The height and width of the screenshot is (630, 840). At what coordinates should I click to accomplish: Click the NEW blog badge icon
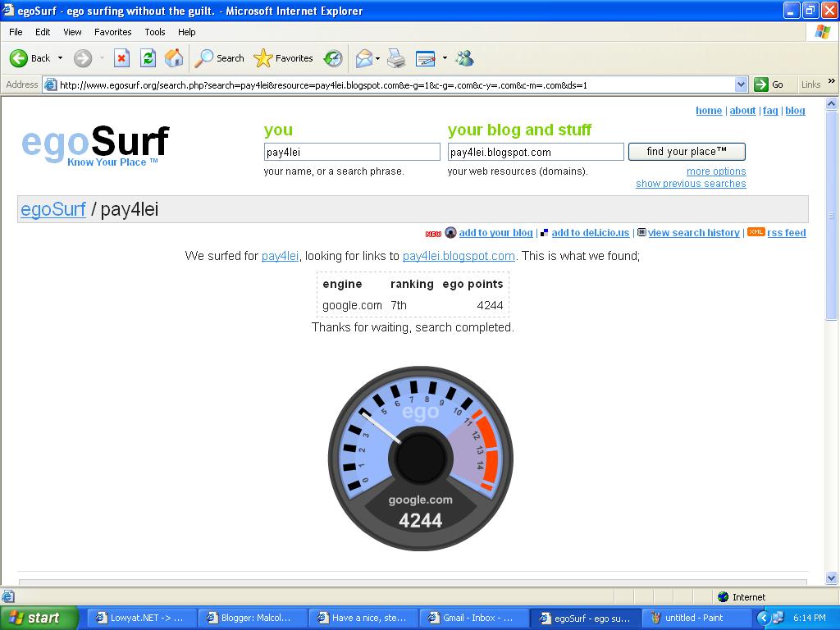pyautogui.click(x=433, y=234)
